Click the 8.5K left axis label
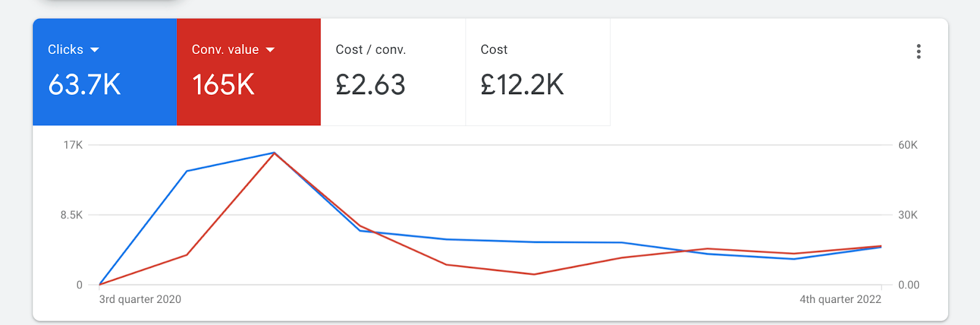 click(71, 215)
